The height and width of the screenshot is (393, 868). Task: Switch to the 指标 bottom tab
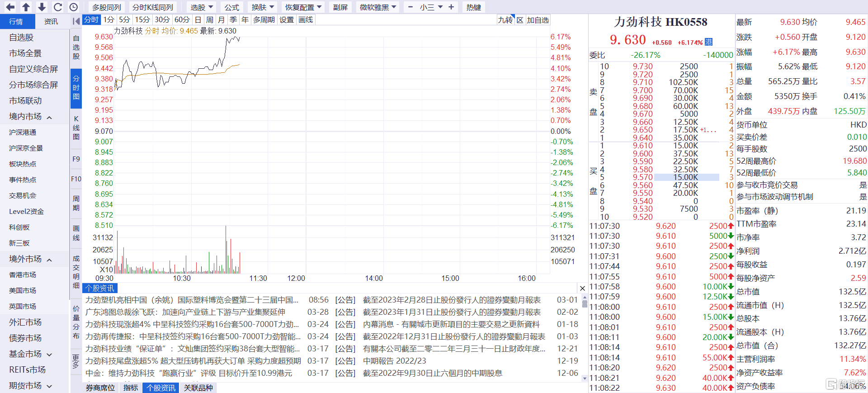pos(131,388)
